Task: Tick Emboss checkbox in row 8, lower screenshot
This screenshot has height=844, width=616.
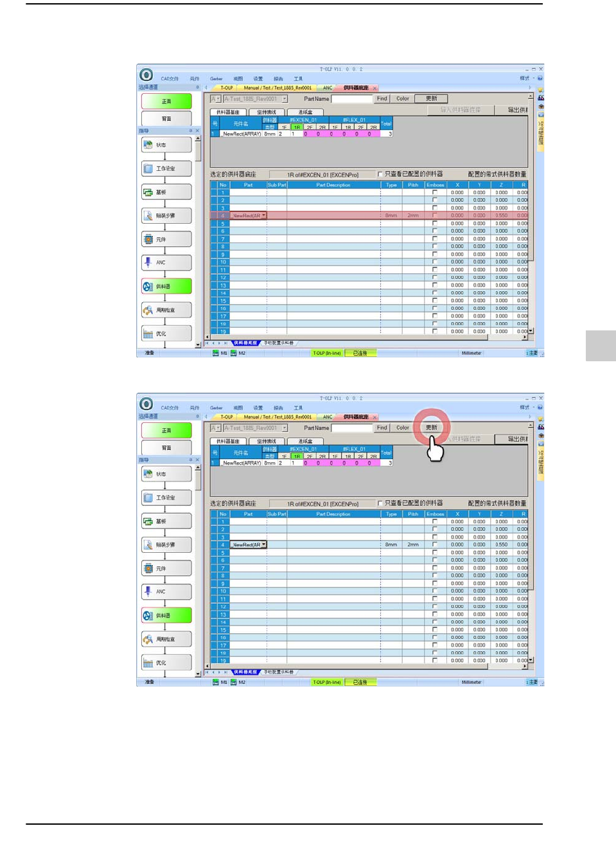Action: click(435, 575)
